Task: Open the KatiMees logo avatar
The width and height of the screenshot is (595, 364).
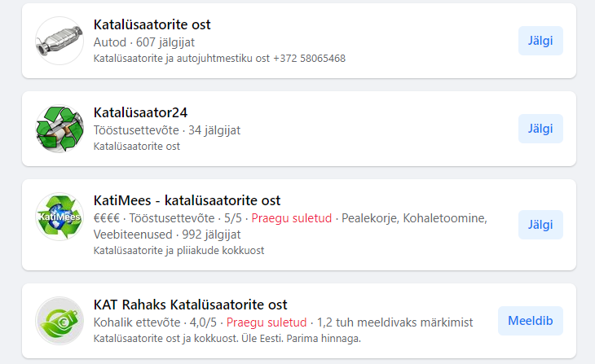Action: 60,217
